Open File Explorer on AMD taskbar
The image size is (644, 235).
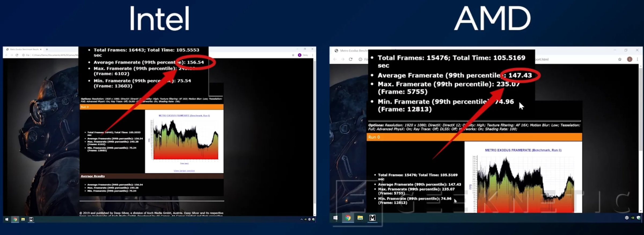pos(360,218)
